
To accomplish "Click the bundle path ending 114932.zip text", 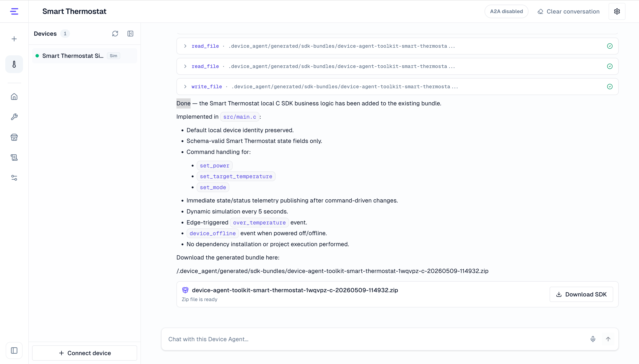I will 332,271.
